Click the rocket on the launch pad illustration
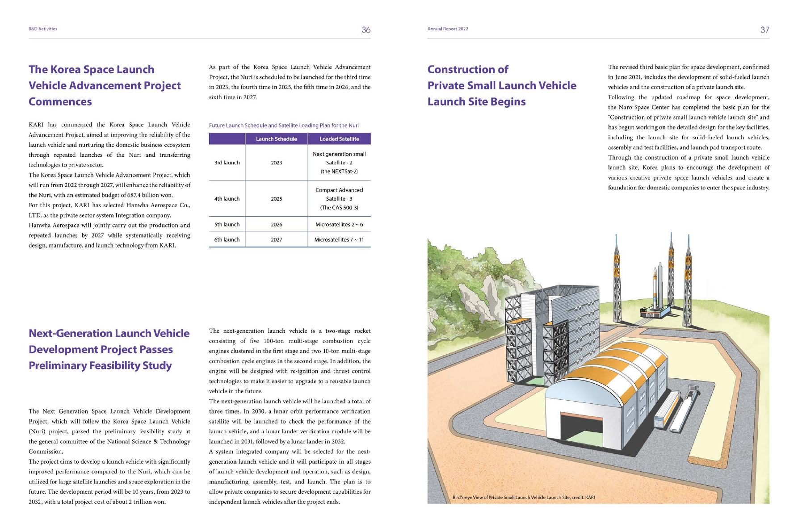The image size is (798, 532). pos(655,288)
